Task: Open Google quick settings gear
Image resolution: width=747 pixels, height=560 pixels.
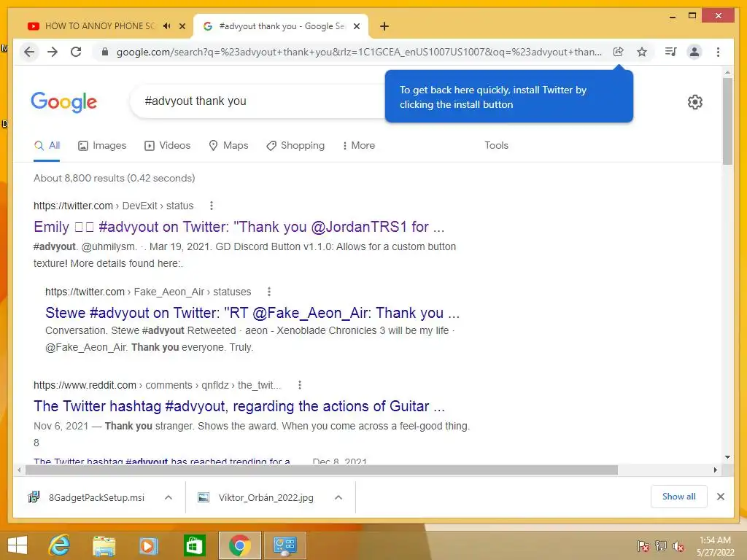Action: coord(694,102)
